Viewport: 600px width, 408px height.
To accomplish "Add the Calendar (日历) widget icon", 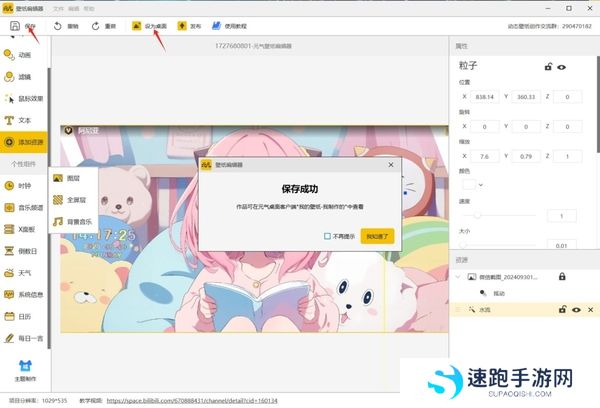I will click(9, 316).
